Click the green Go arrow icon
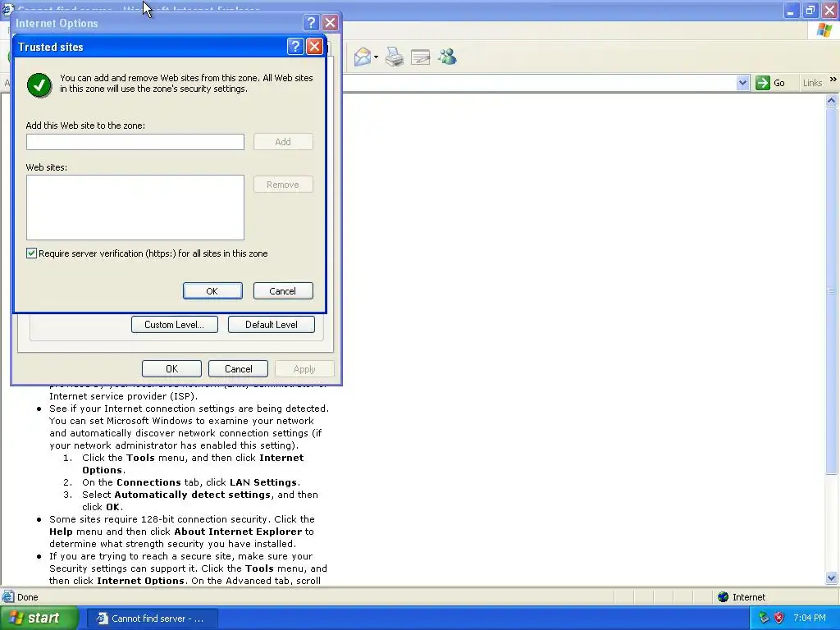Screen dimensions: 840x630 (762, 83)
